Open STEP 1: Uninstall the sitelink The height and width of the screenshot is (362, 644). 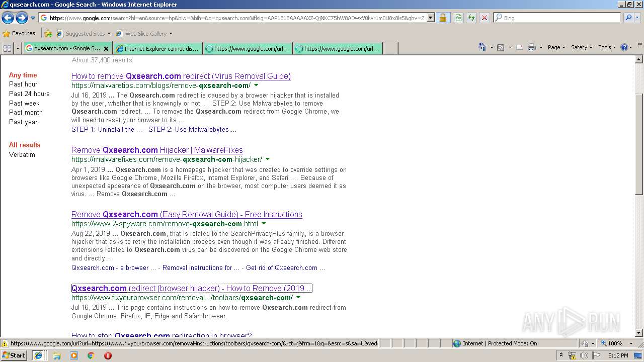click(107, 130)
